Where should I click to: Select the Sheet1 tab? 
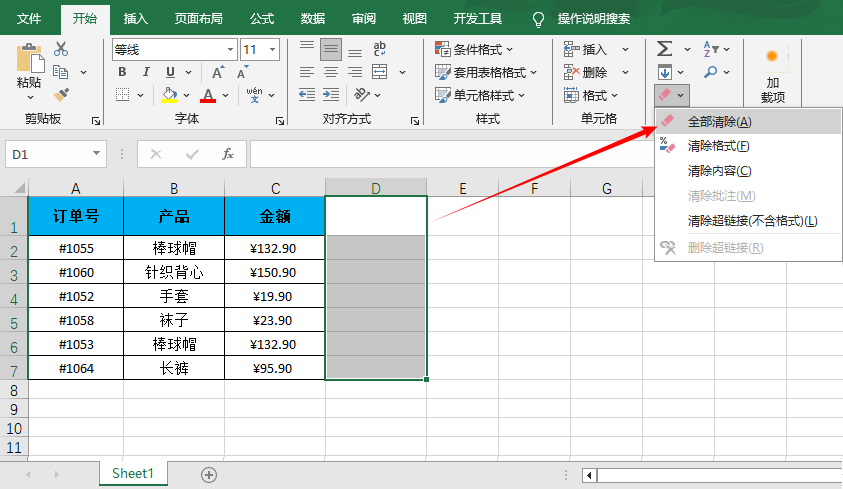[x=133, y=473]
